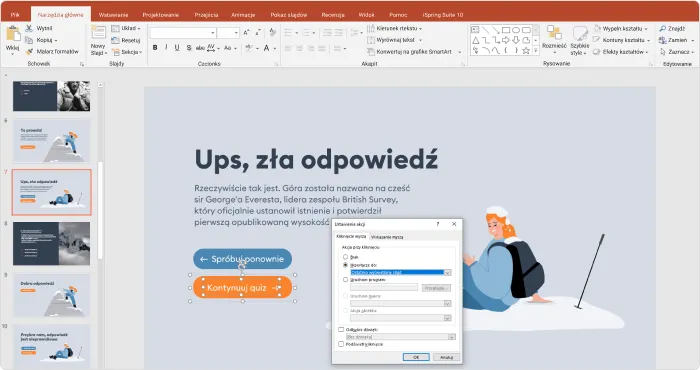Open the Rozmieść arrange tool
This screenshot has height=370, width=700.
tap(554, 39)
